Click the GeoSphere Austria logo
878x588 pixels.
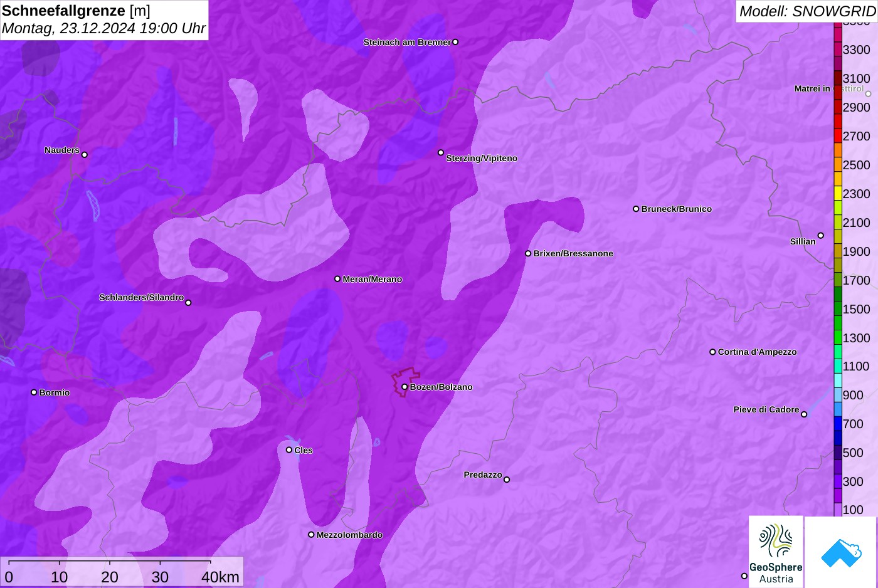tap(776, 552)
